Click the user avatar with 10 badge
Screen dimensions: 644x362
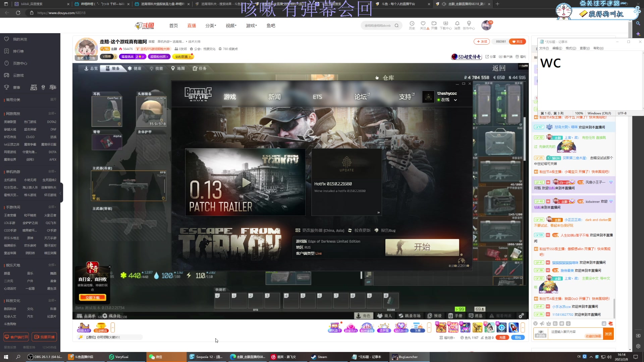click(x=486, y=25)
